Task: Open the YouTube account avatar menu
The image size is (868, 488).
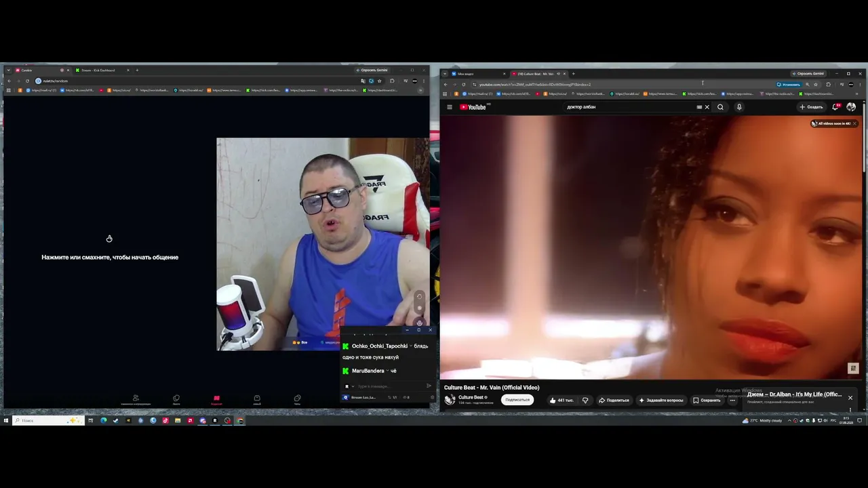Action: tap(851, 107)
